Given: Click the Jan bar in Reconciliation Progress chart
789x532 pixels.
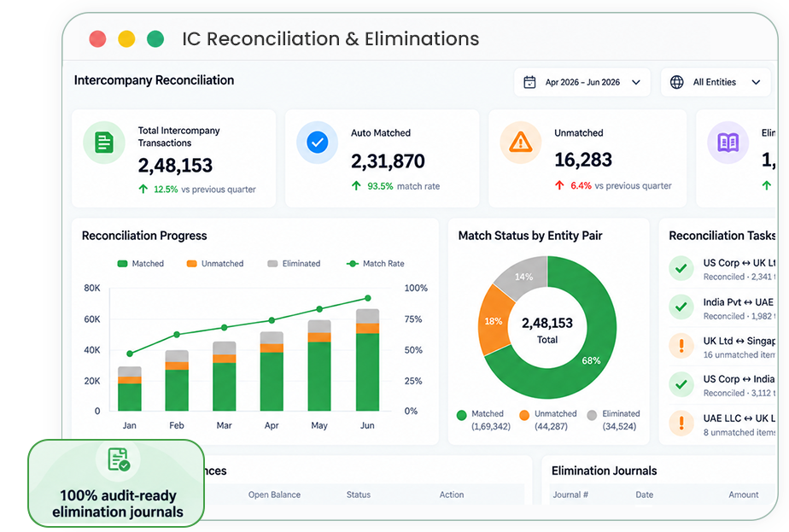Looking at the screenshot, I should [x=129, y=389].
